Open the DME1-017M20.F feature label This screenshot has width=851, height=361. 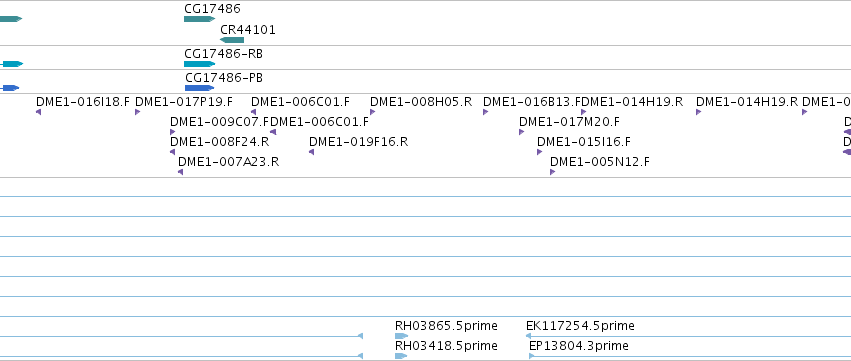[x=569, y=122]
